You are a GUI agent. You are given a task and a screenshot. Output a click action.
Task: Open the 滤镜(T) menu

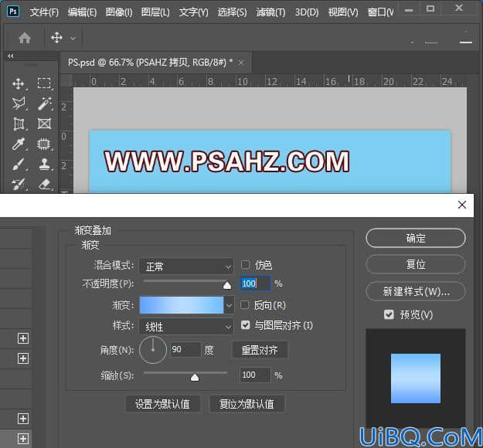(x=270, y=12)
